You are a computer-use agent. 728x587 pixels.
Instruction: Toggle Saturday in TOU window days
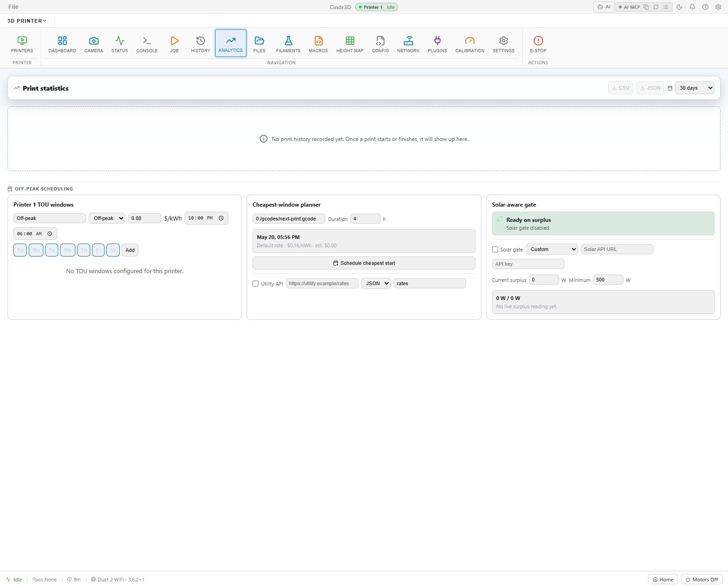pos(113,250)
